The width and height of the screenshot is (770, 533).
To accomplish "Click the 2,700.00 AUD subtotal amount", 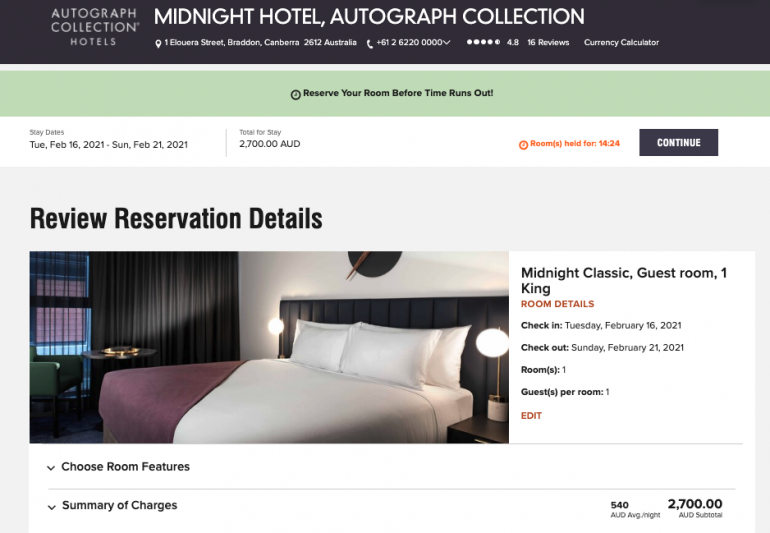I will [x=695, y=504].
